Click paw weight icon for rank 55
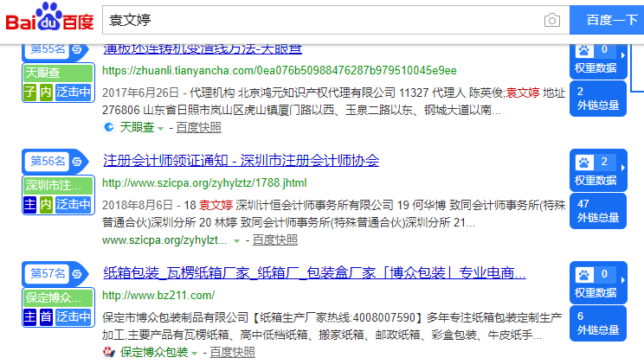 (x=583, y=50)
